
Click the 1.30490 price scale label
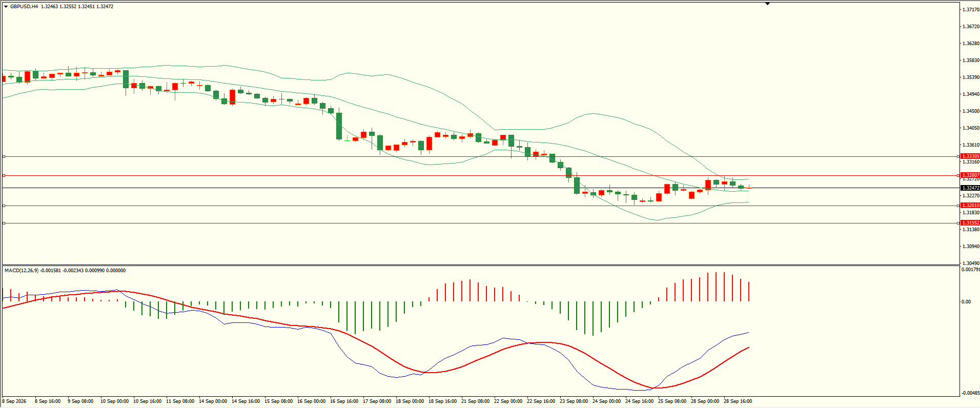pyautogui.click(x=971, y=263)
